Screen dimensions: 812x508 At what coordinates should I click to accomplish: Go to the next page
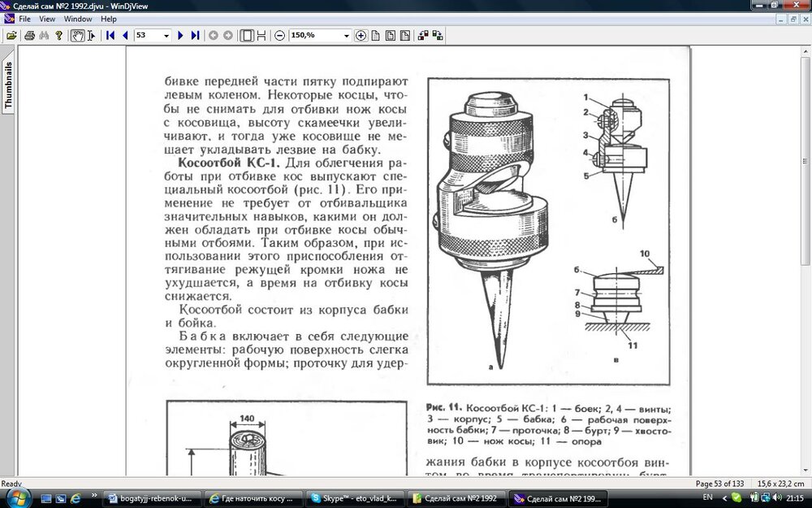click(180, 35)
